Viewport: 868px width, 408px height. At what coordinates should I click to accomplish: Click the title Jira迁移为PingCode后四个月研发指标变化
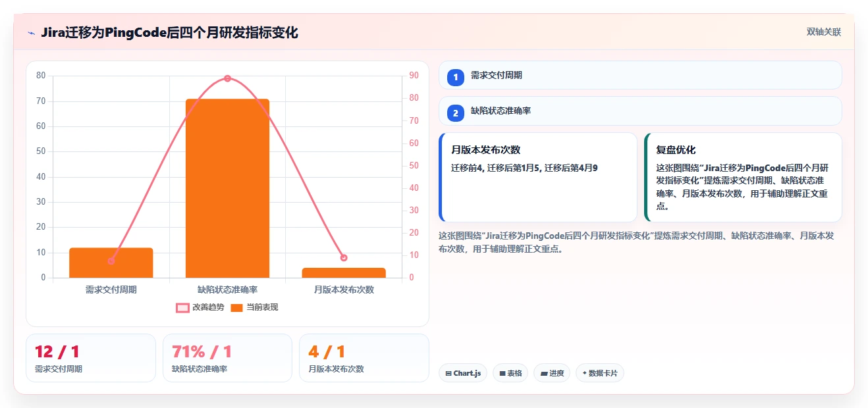[169, 33]
